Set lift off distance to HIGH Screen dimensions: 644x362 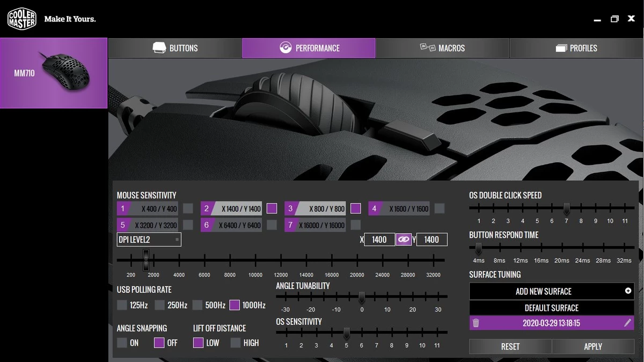[x=236, y=343]
